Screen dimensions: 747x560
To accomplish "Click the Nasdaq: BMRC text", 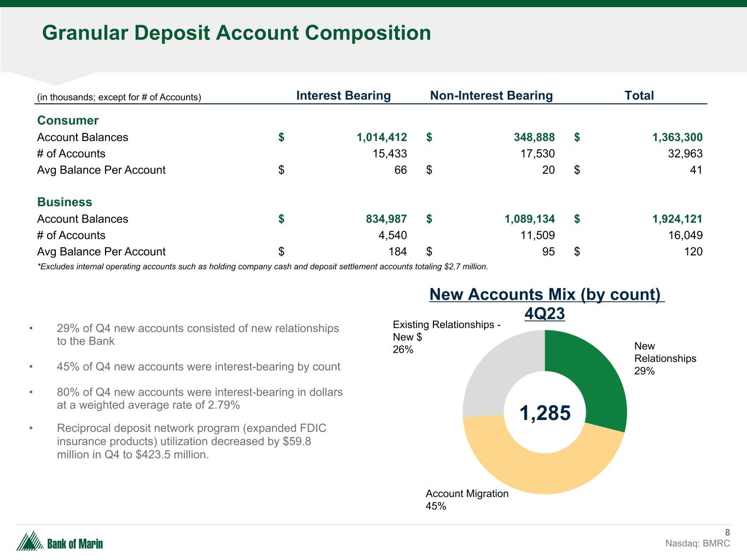I will [x=697, y=543].
